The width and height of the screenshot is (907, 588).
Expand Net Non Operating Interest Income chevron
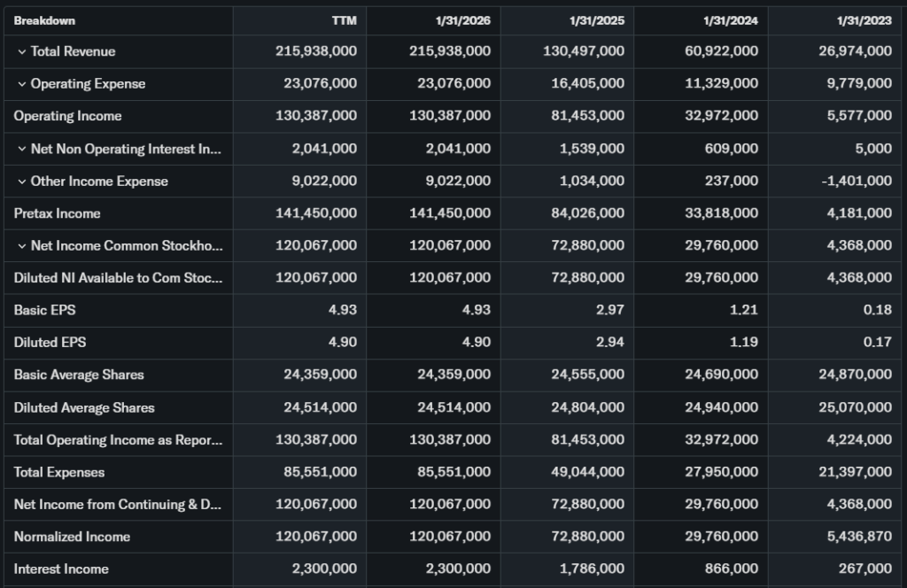(x=22, y=149)
